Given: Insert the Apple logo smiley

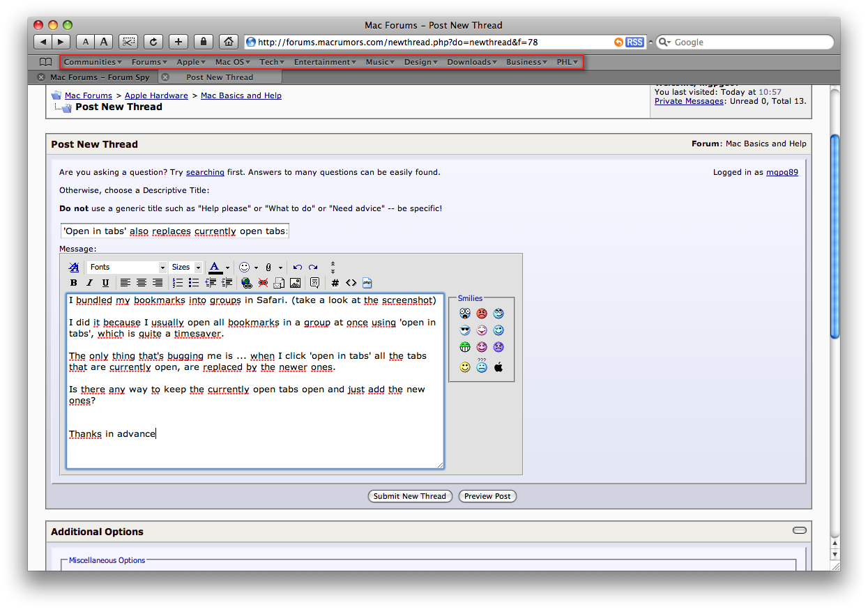Looking at the screenshot, I should click(498, 367).
